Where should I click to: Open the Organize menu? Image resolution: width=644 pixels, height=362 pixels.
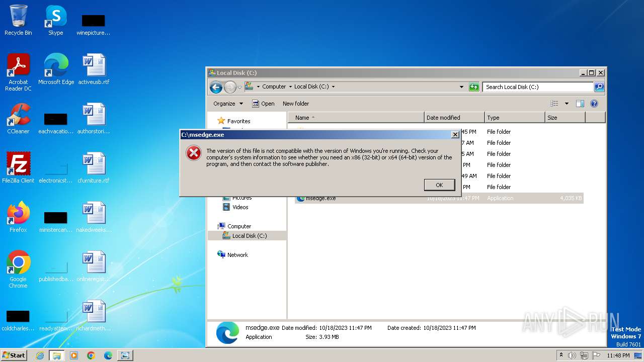(228, 104)
